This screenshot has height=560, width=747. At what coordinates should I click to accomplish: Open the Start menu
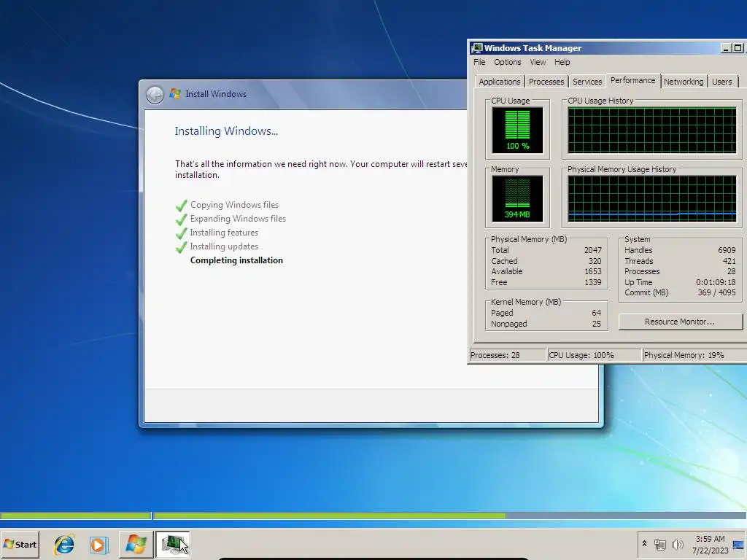coord(20,544)
